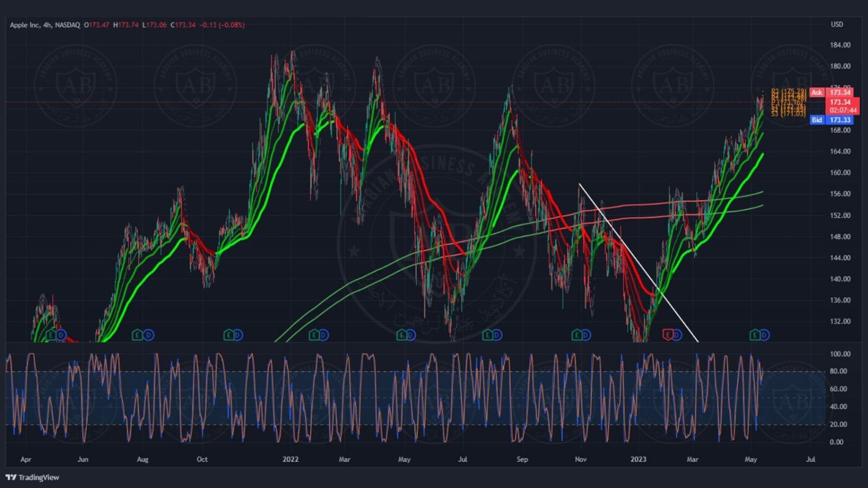Click the 184.00 price axis label
Screen dimensions: 868x488
coord(840,45)
